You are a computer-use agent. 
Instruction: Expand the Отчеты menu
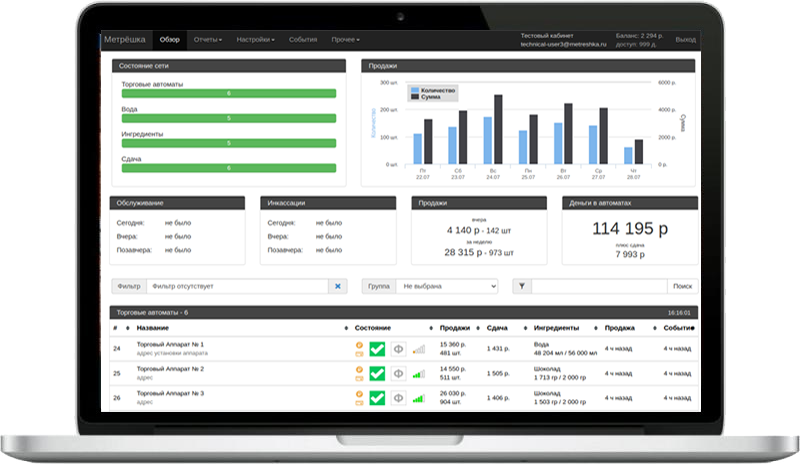pos(208,40)
